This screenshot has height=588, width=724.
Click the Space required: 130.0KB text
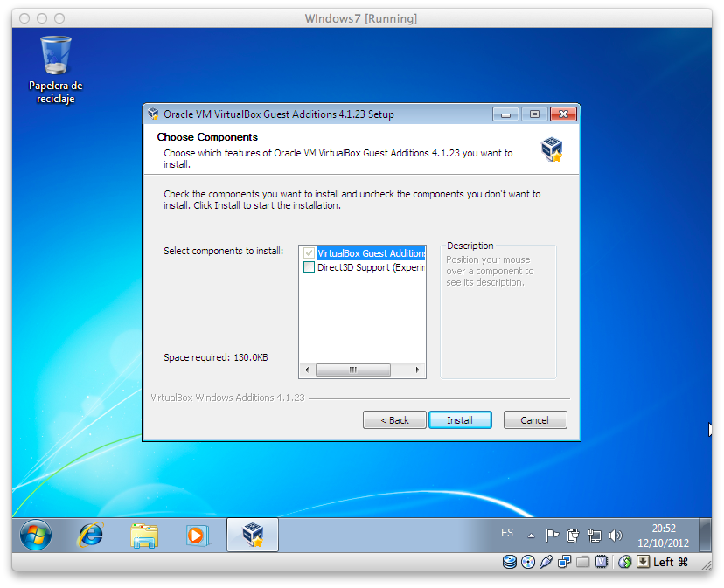(x=216, y=357)
